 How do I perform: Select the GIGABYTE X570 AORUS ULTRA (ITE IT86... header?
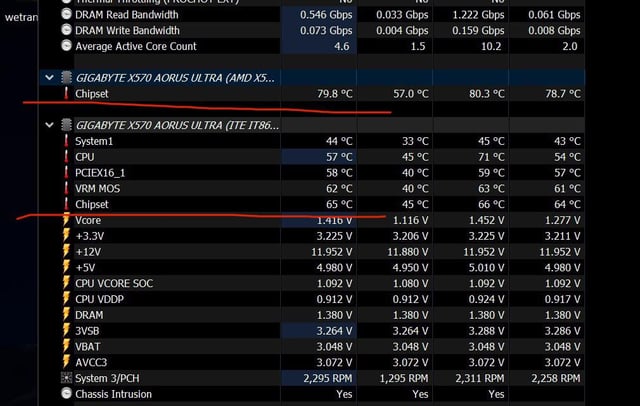click(178, 125)
